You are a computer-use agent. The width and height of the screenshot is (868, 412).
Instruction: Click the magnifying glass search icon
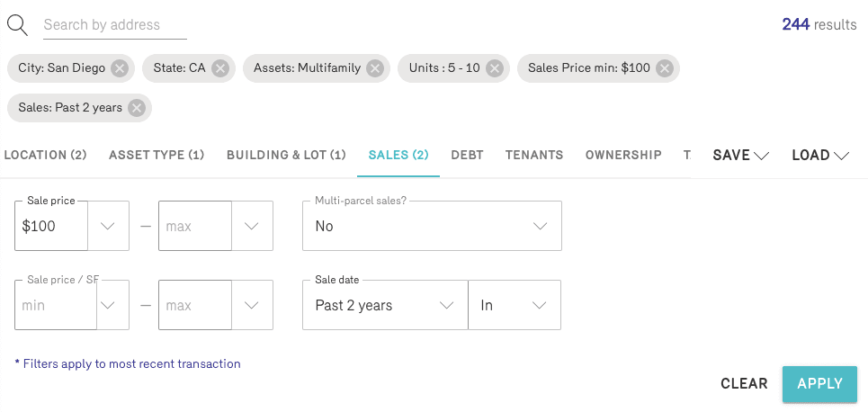[x=17, y=24]
